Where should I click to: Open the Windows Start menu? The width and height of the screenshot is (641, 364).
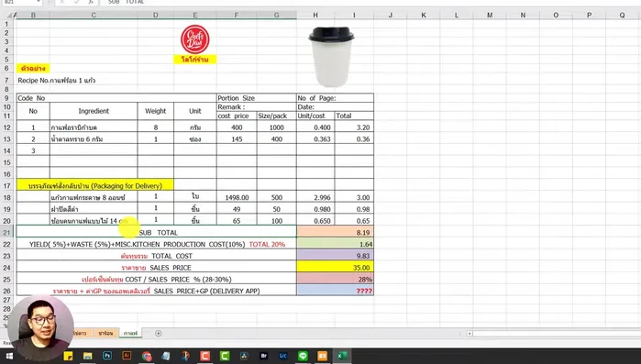pyautogui.click(x=9, y=356)
